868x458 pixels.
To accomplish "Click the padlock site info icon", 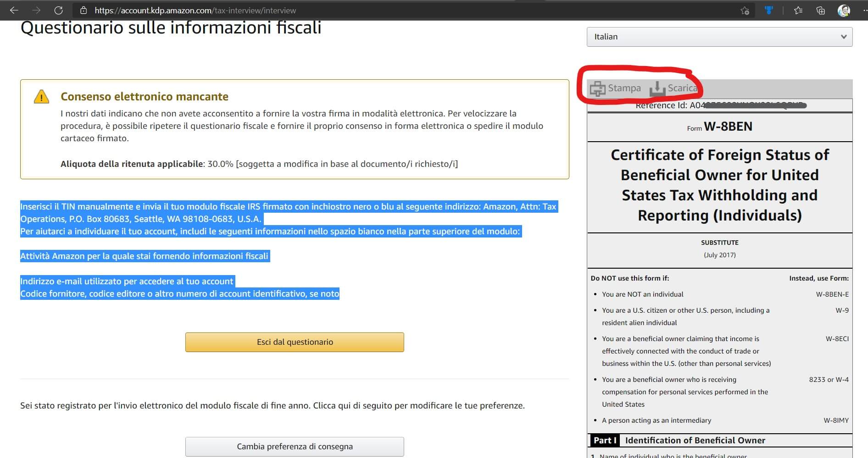I will 83,10.
